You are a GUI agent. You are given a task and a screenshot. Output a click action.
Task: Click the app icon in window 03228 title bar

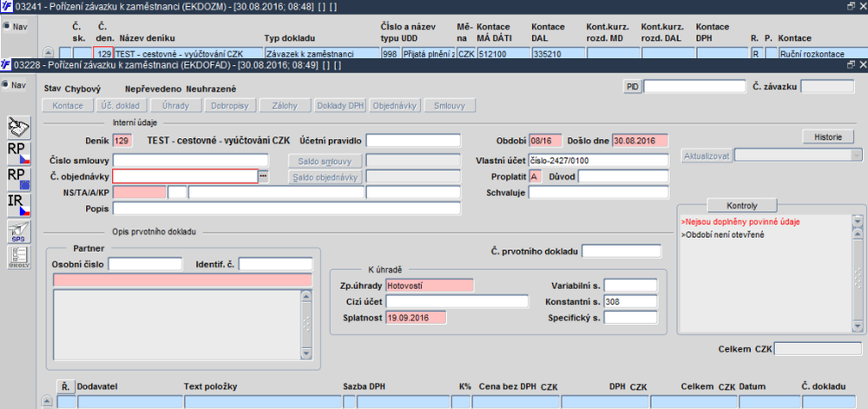click(x=5, y=65)
